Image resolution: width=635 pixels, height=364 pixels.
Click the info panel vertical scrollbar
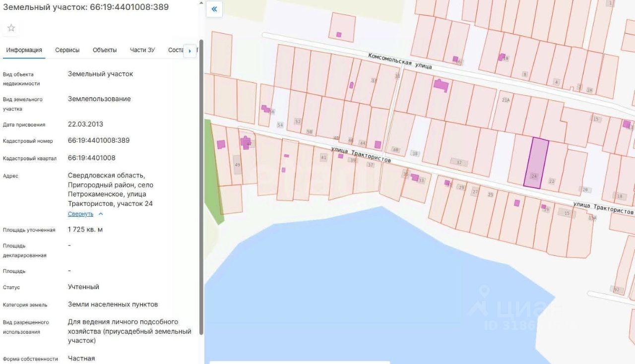coord(201,187)
